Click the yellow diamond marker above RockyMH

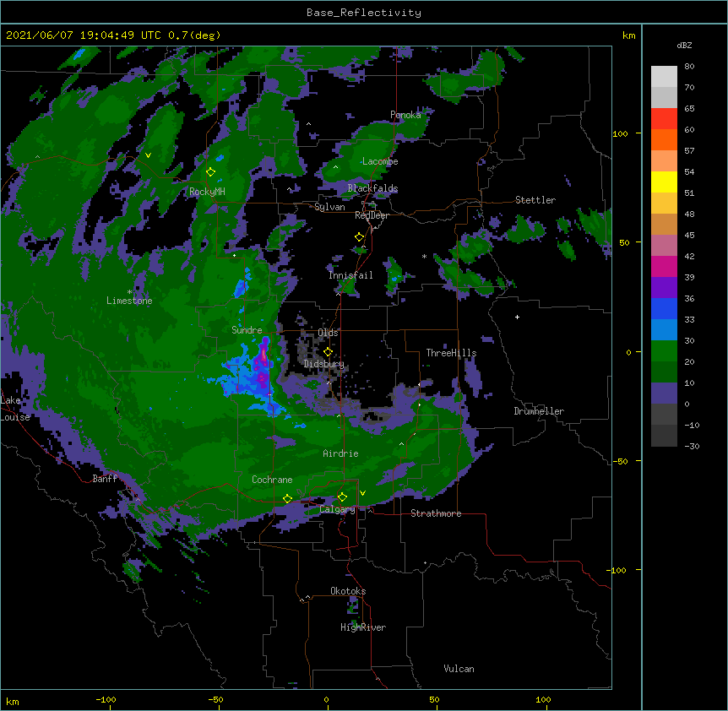210,172
